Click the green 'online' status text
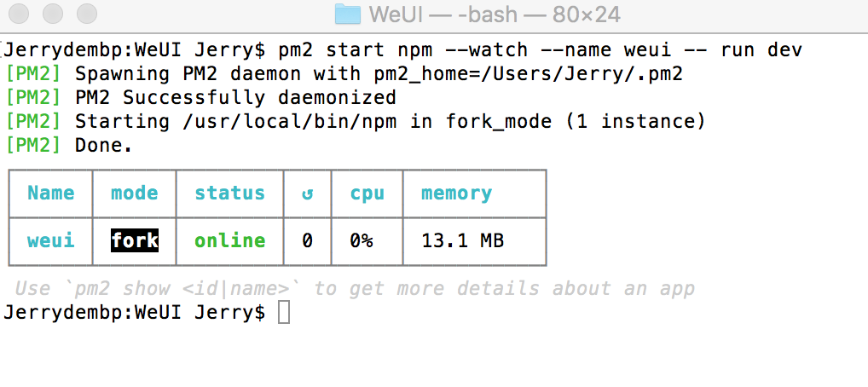 (x=229, y=241)
